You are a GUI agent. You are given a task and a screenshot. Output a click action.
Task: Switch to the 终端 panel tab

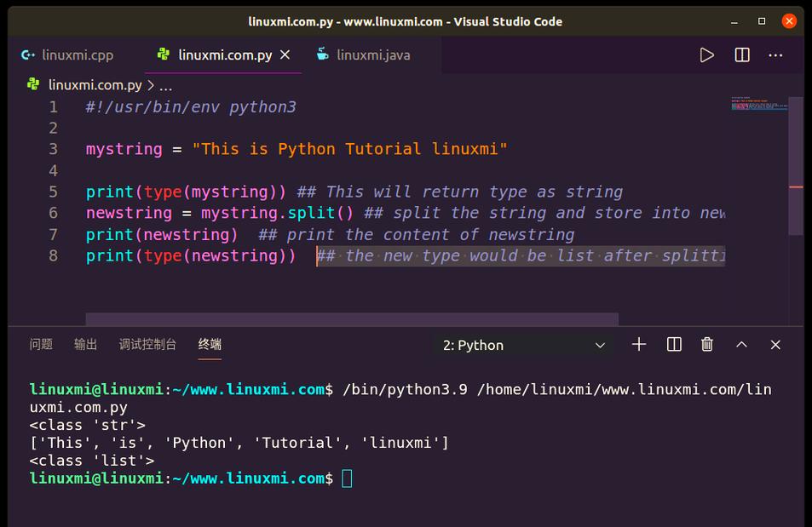click(210, 344)
